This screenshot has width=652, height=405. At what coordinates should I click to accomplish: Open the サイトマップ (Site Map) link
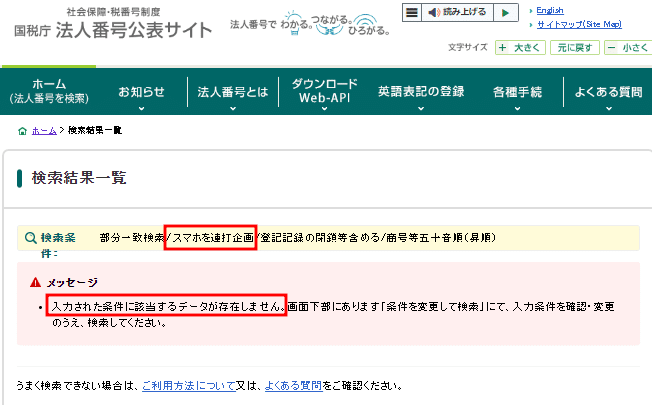(578, 23)
